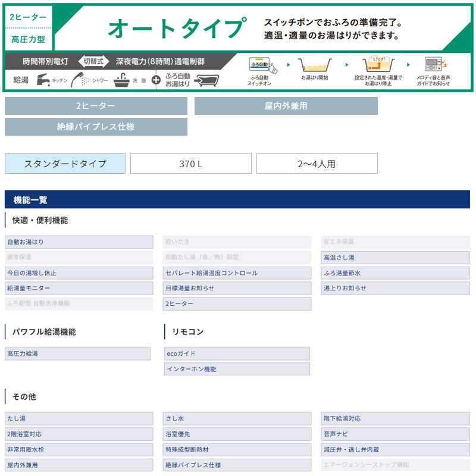Click the washbasin icon
The width and height of the screenshot is (476, 476).
(x=121, y=80)
